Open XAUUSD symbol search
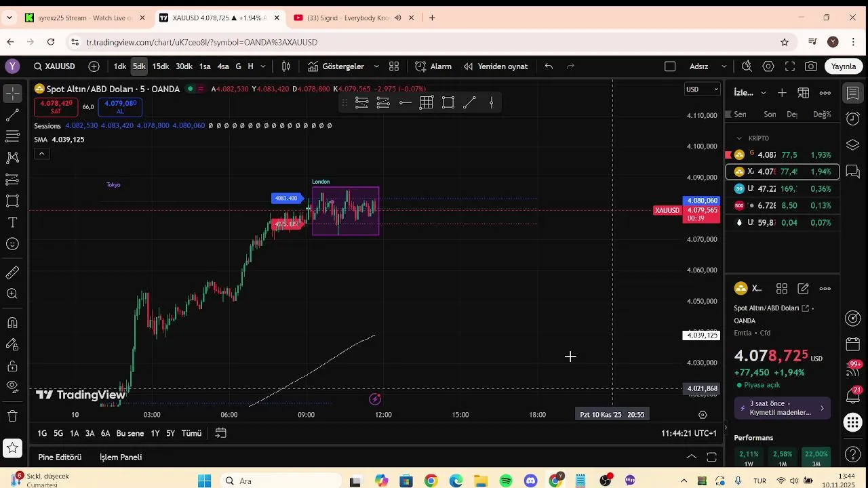 54,66
